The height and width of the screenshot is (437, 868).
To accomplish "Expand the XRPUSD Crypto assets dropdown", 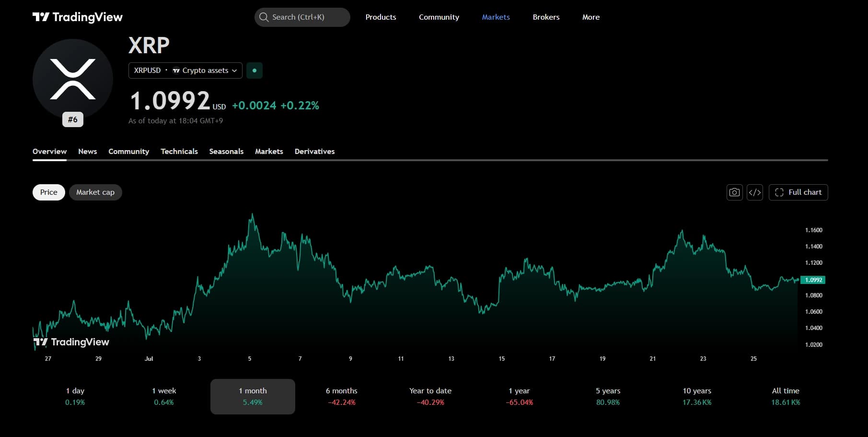I will 185,71.
